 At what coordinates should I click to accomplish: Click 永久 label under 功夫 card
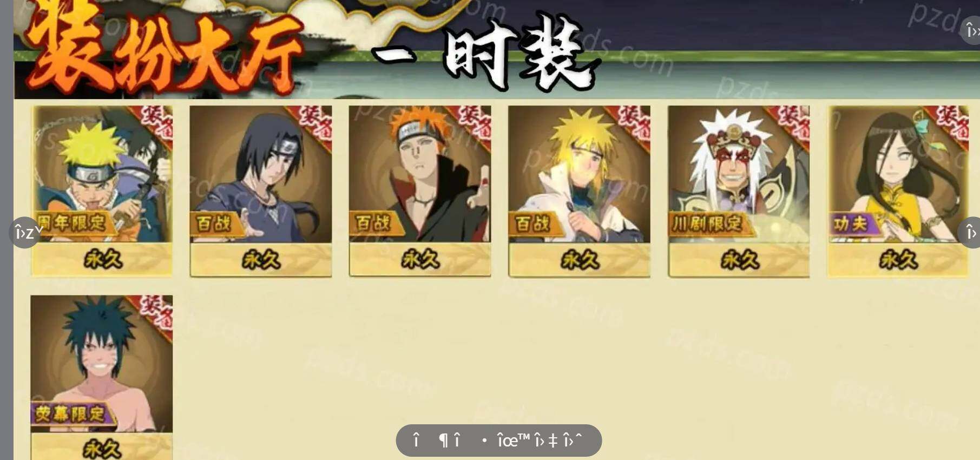coord(898,260)
